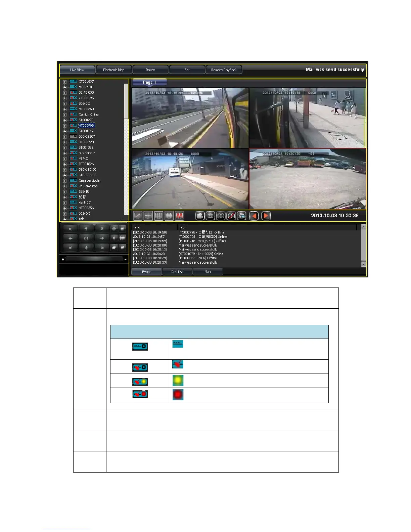411x532 pixels.
Task: Expand the CT001837 device node
Action: point(65,82)
